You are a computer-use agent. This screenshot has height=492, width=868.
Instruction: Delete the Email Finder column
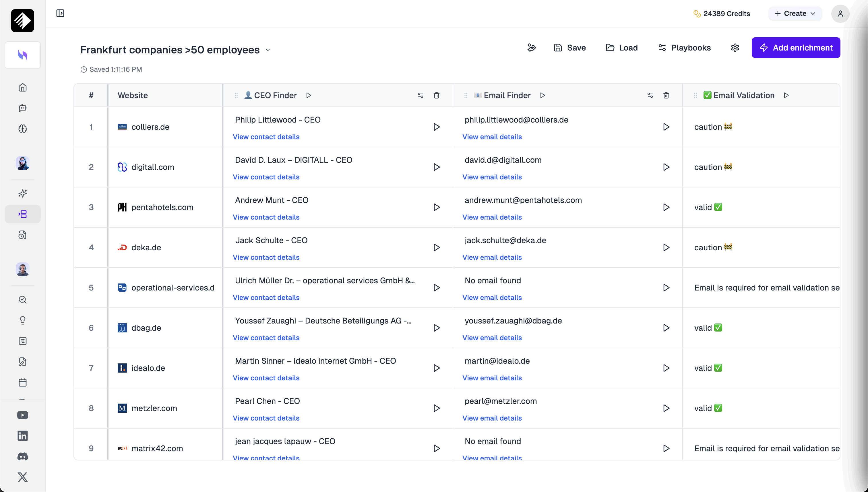[666, 95]
